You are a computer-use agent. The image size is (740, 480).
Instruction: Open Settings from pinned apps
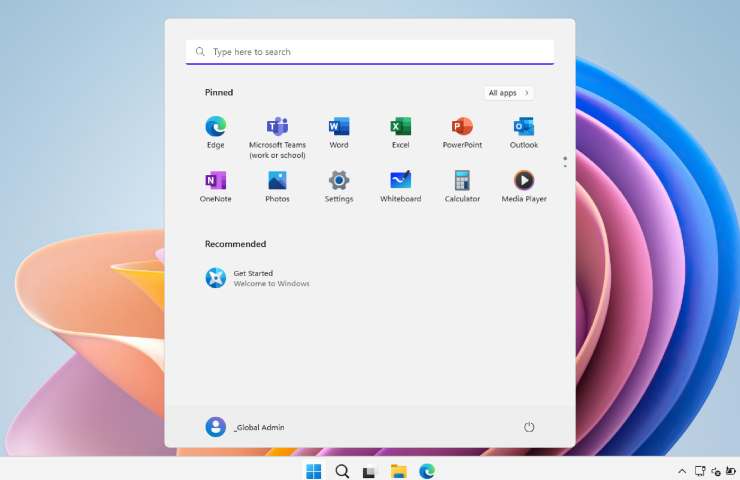(339, 187)
